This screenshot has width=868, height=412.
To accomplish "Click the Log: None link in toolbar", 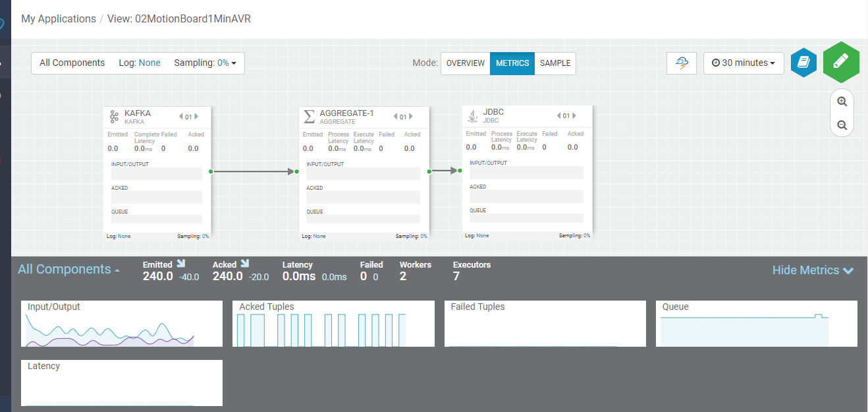I will tap(140, 63).
